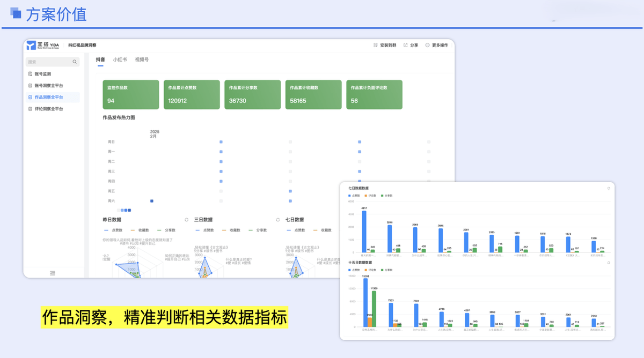Select the 账号监测 sidebar icon
This screenshot has width=644, height=358.
(x=31, y=74)
